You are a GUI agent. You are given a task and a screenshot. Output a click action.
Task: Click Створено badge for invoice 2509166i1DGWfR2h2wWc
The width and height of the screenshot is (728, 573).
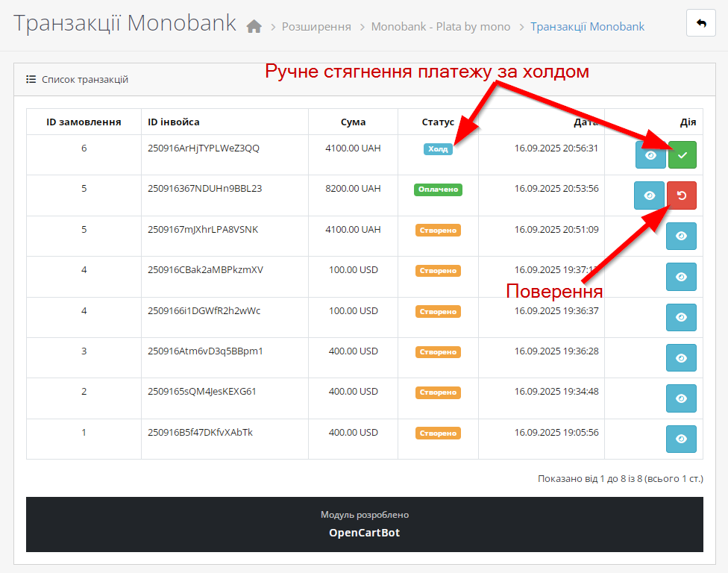pyautogui.click(x=438, y=312)
